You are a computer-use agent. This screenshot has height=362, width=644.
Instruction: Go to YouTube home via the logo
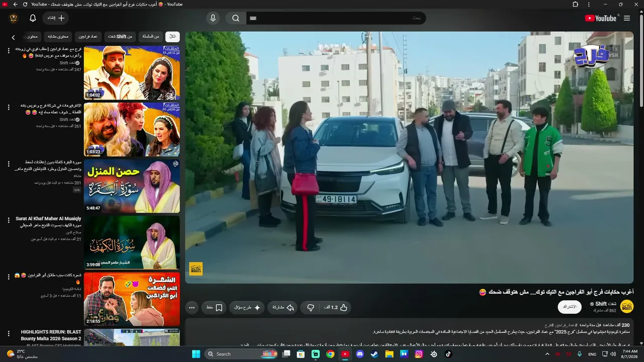coord(601,18)
